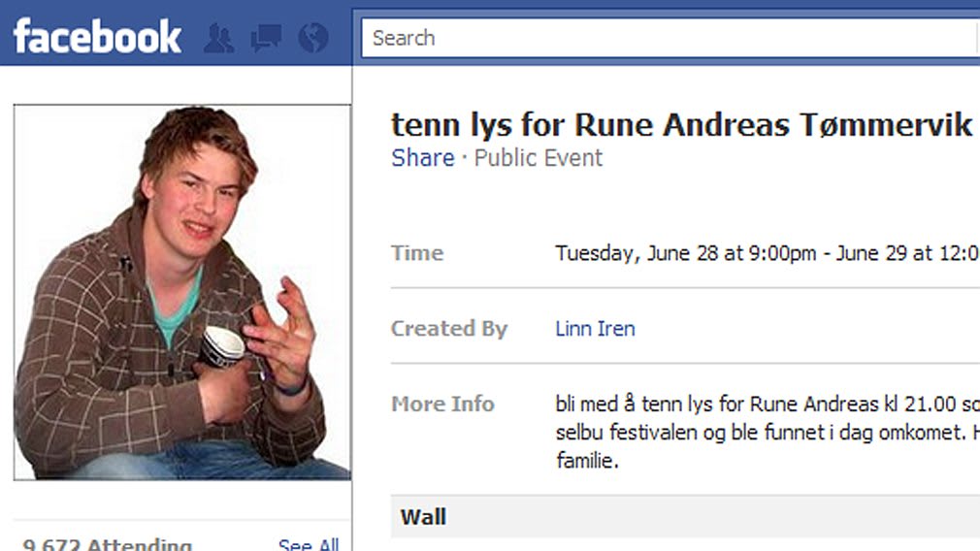980x551 pixels.
Task: Click the Time label
Action: [x=417, y=253]
